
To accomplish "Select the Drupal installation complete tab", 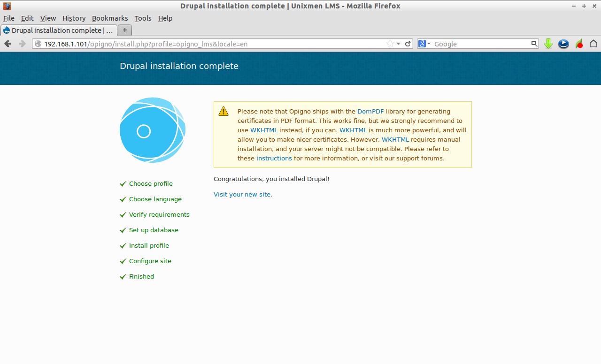I will pos(59,30).
